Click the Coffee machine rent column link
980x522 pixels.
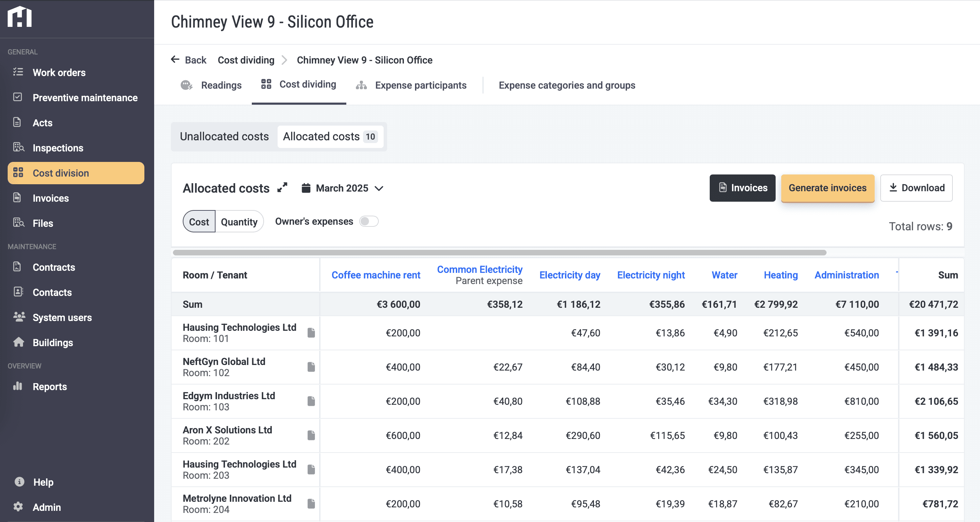pos(376,275)
